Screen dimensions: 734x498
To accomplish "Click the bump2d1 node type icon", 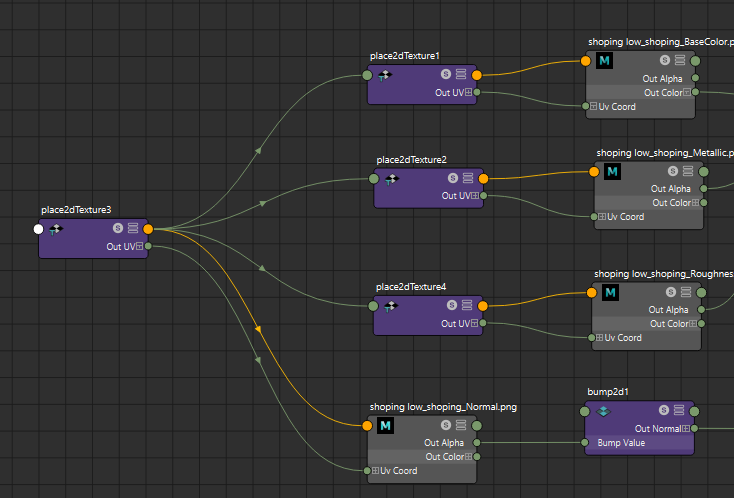I will [x=603, y=411].
